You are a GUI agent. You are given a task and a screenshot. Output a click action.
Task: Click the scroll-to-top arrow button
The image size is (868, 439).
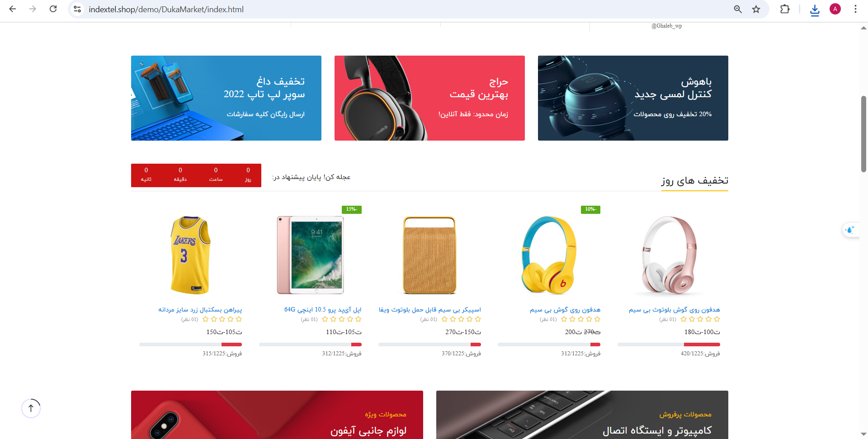pos(31,408)
